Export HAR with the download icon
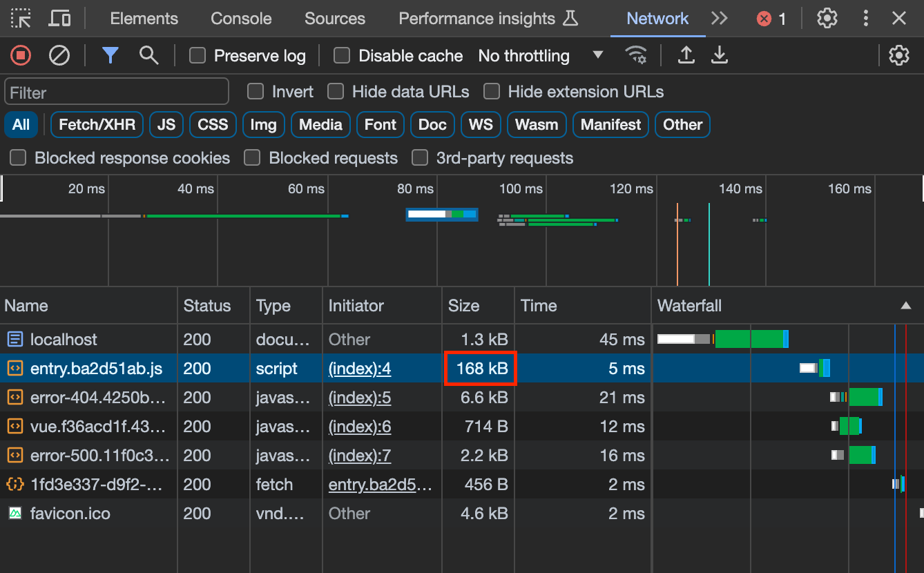This screenshot has height=573, width=924. point(720,55)
